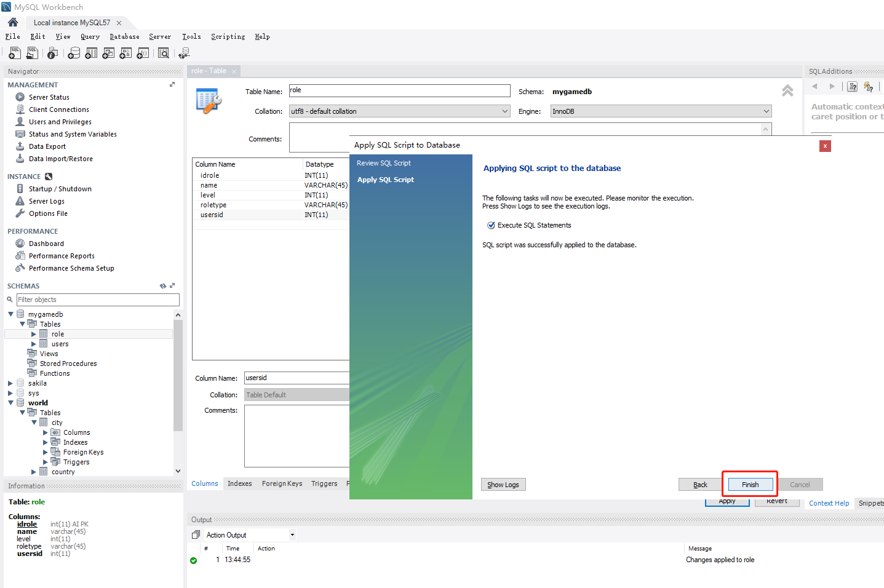Image resolution: width=884 pixels, height=588 pixels.
Task: Close the Local instance MySQL57 tab
Action: (x=119, y=23)
